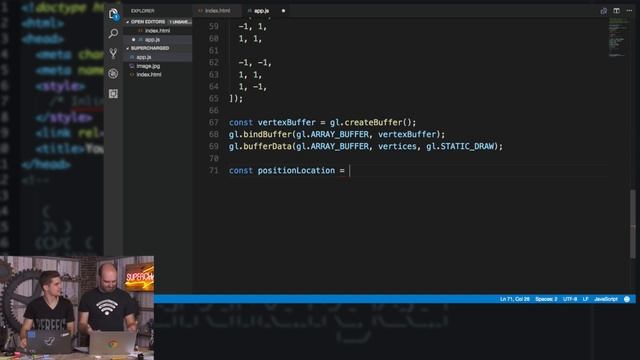Viewport: 640px width, 360px height.
Task: Click the '1 UNSAVED' badge in Open Editors
Action: tap(180, 22)
